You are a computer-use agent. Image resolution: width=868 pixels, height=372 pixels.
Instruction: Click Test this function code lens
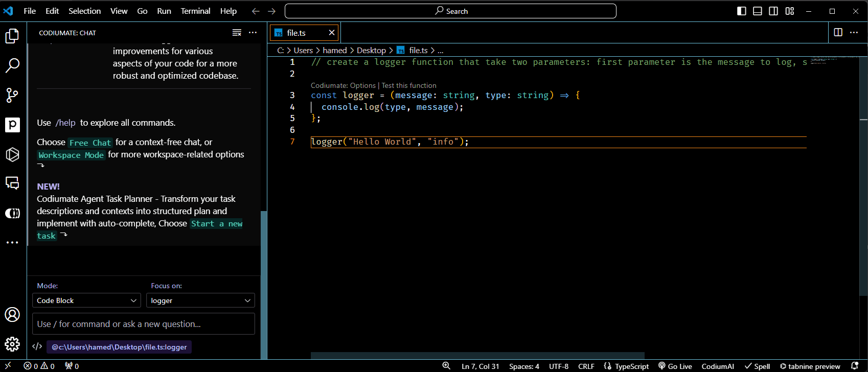click(x=409, y=85)
